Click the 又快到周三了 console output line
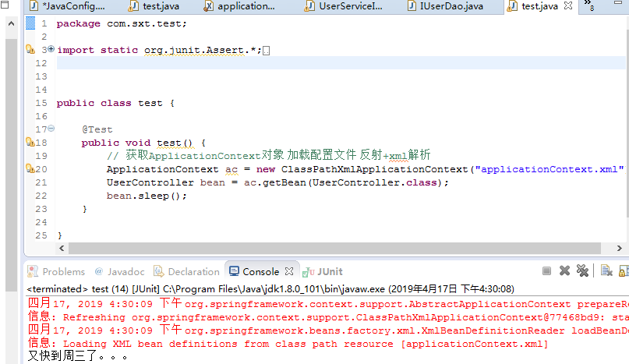Screen dimensions: 629x364 tap(78, 356)
